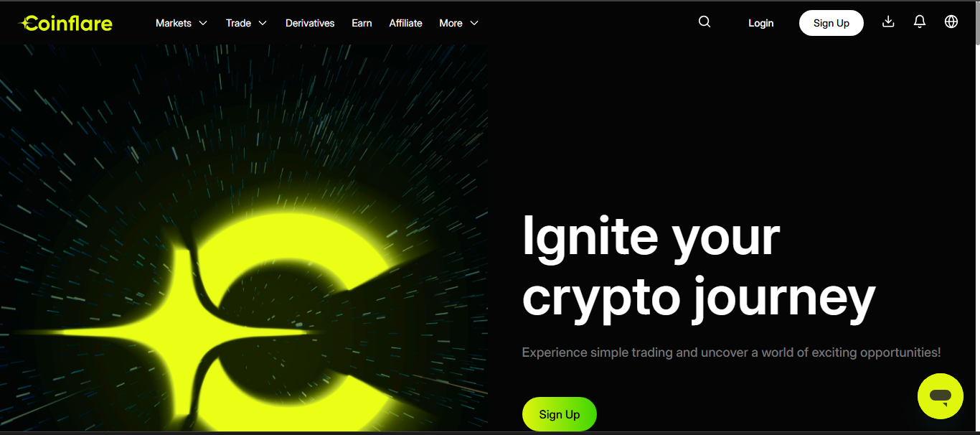Click the white Sign Up header button
This screenshot has width=980, height=435.
click(x=831, y=23)
